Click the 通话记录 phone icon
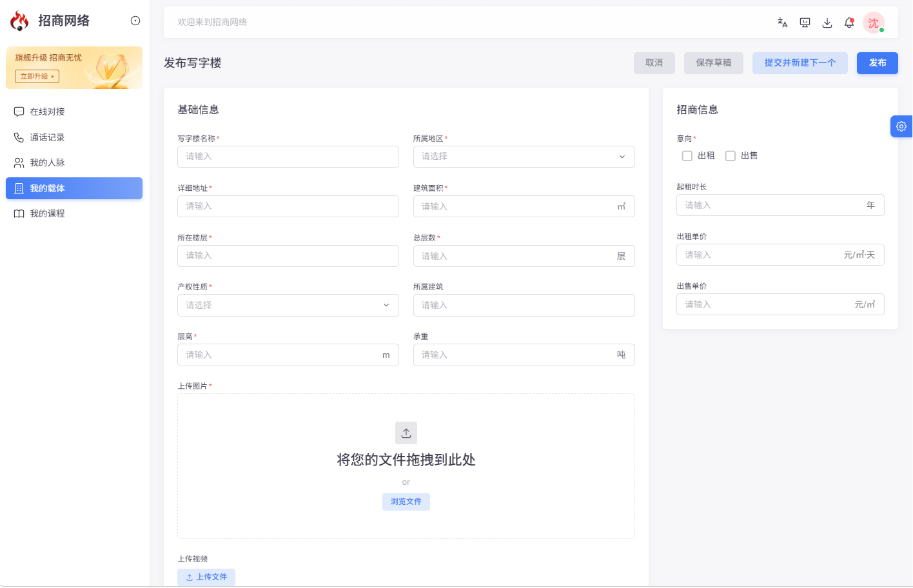The width and height of the screenshot is (913, 588). point(19,137)
